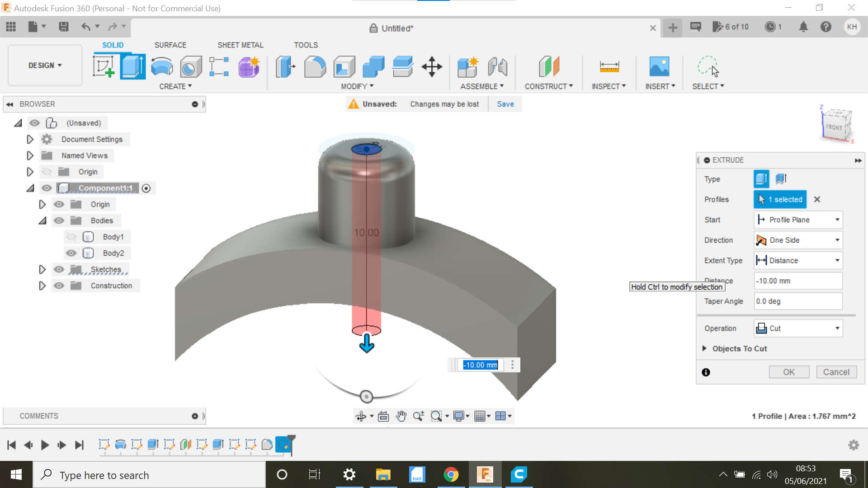868x488 pixels.
Task: Activate the Extrude tool
Action: pyautogui.click(x=132, y=66)
